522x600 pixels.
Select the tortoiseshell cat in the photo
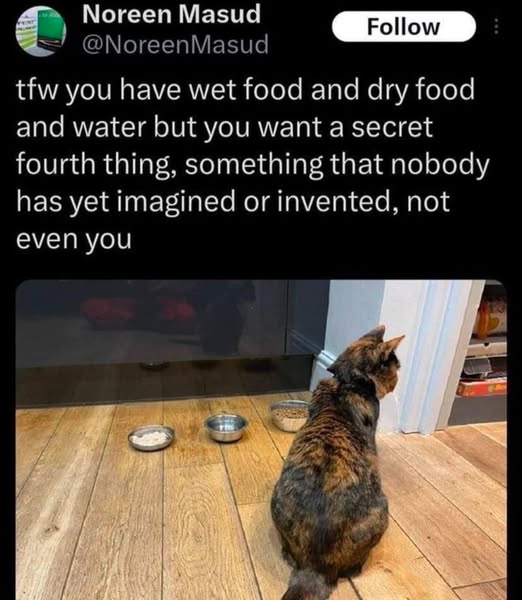tap(335, 463)
